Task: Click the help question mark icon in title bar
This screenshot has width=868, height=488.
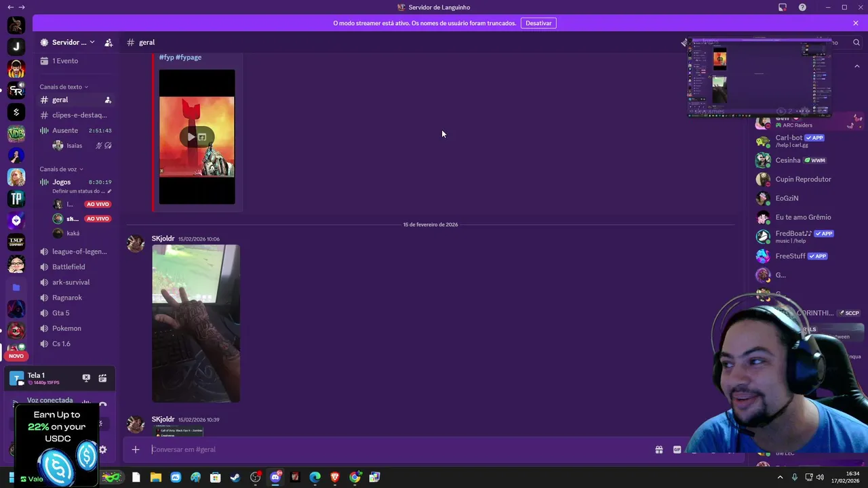Action: click(802, 7)
